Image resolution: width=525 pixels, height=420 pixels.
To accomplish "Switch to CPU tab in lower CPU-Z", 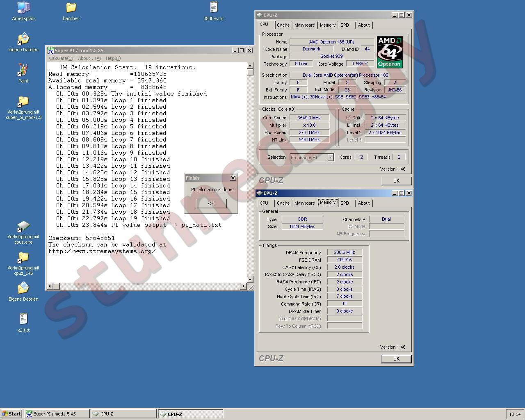I will pyautogui.click(x=264, y=203).
